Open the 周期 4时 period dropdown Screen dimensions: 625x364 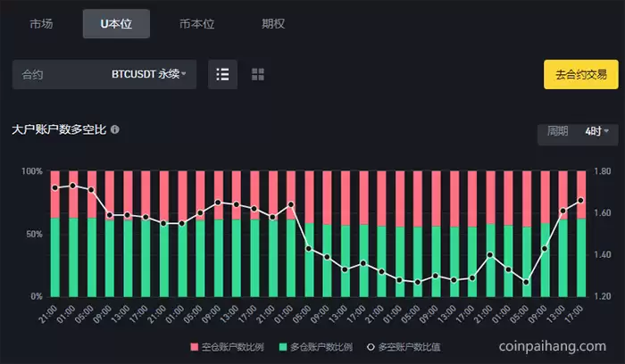[x=578, y=131]
